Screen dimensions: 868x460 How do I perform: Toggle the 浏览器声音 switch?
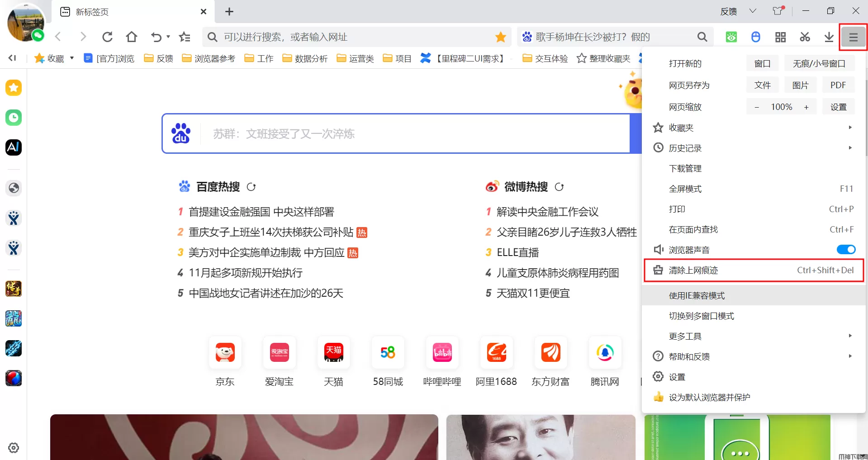tap(845, 250)
